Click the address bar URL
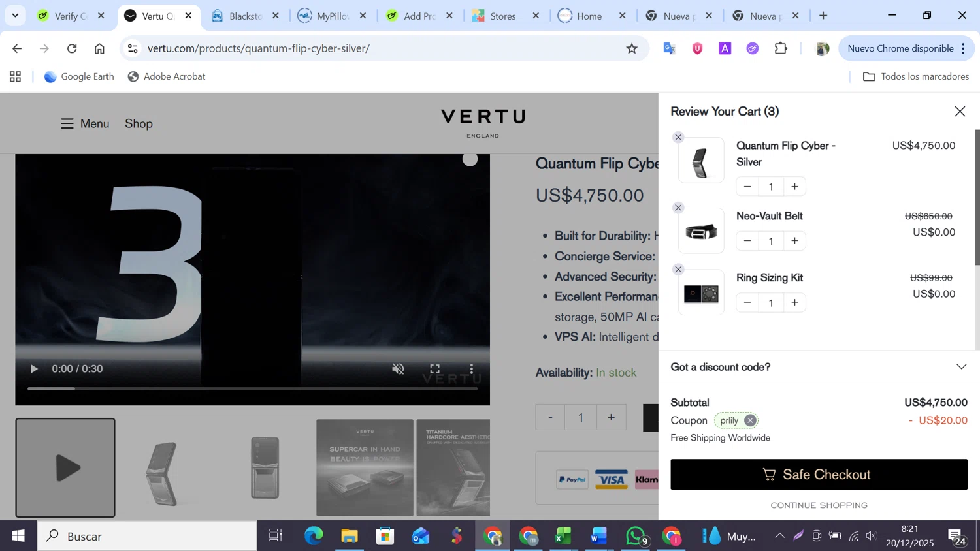 pyautogui.click(x=259, y=48)
